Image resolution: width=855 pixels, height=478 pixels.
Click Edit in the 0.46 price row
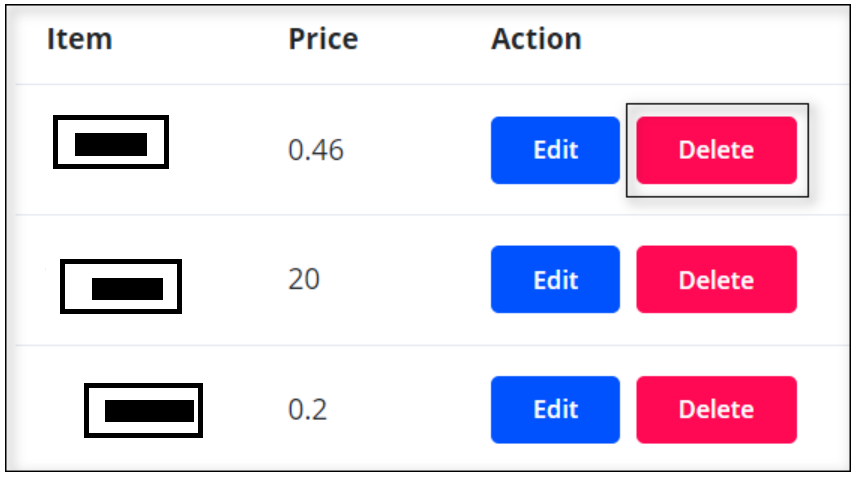click(555, 150)
